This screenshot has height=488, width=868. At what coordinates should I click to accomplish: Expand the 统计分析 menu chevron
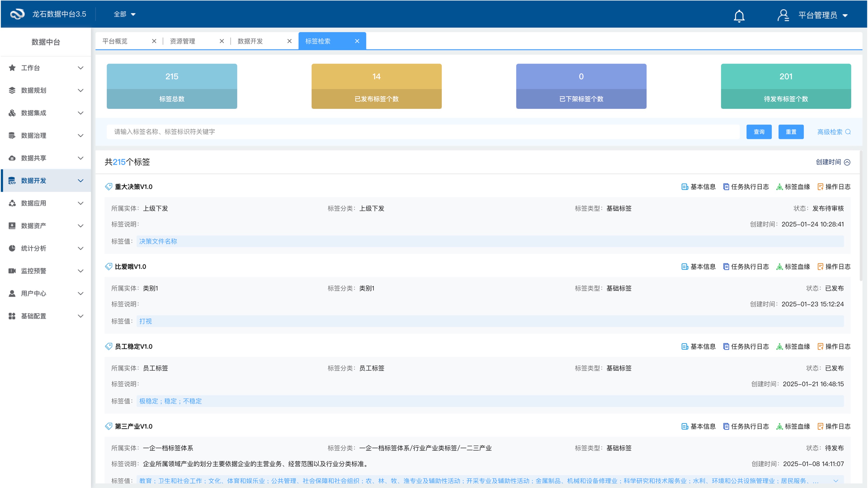(81, 248)
